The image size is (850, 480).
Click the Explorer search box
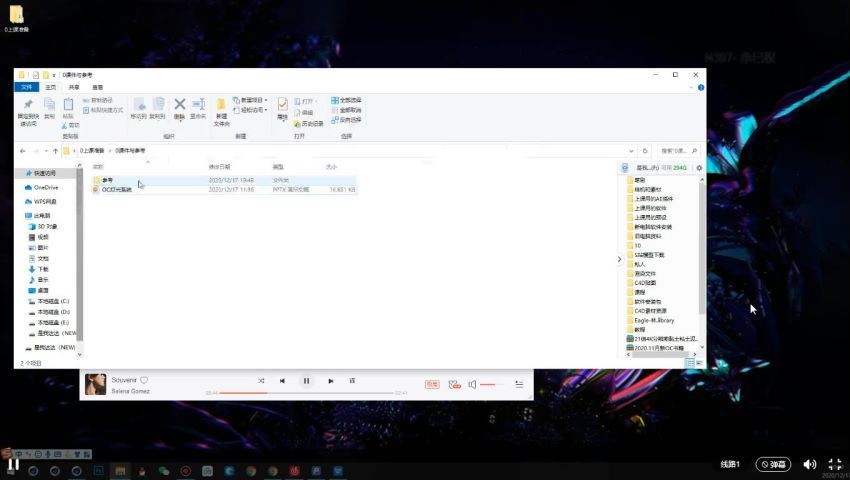[679, 151]
